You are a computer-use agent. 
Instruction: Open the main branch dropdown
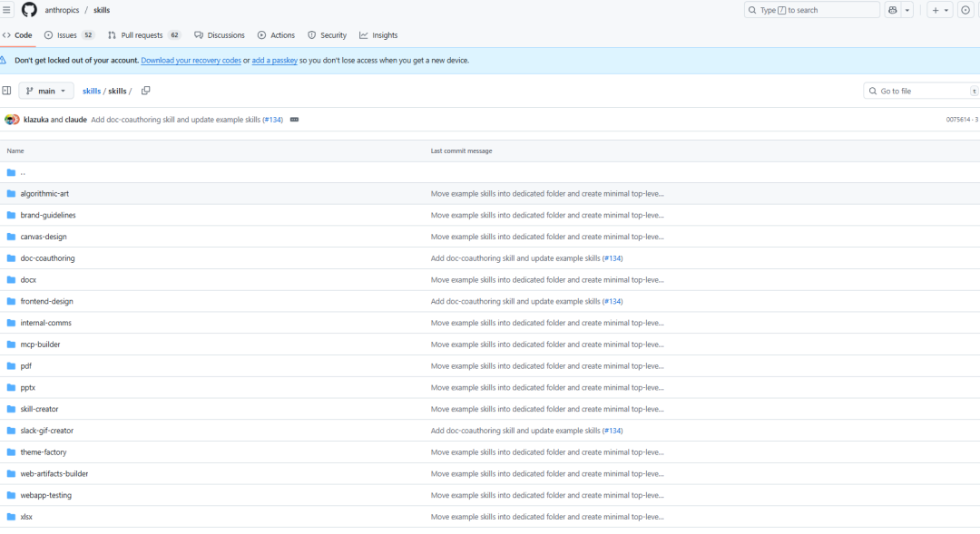coord(46,91)
